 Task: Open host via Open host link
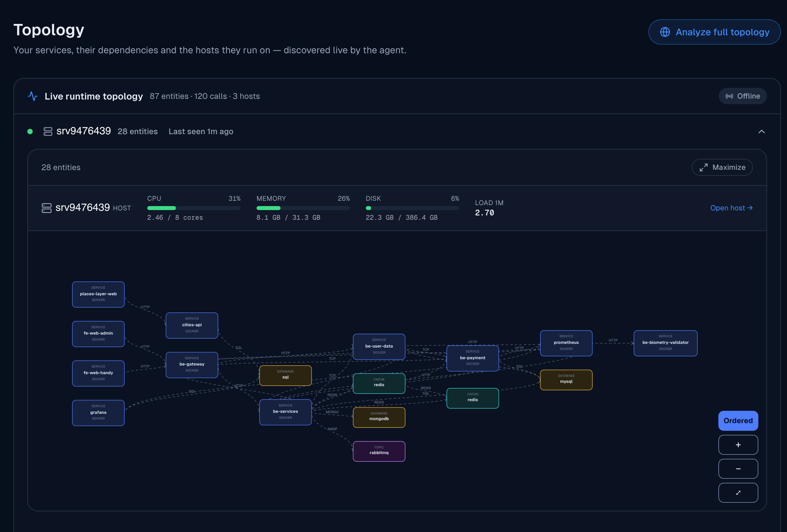click(731, 208)
